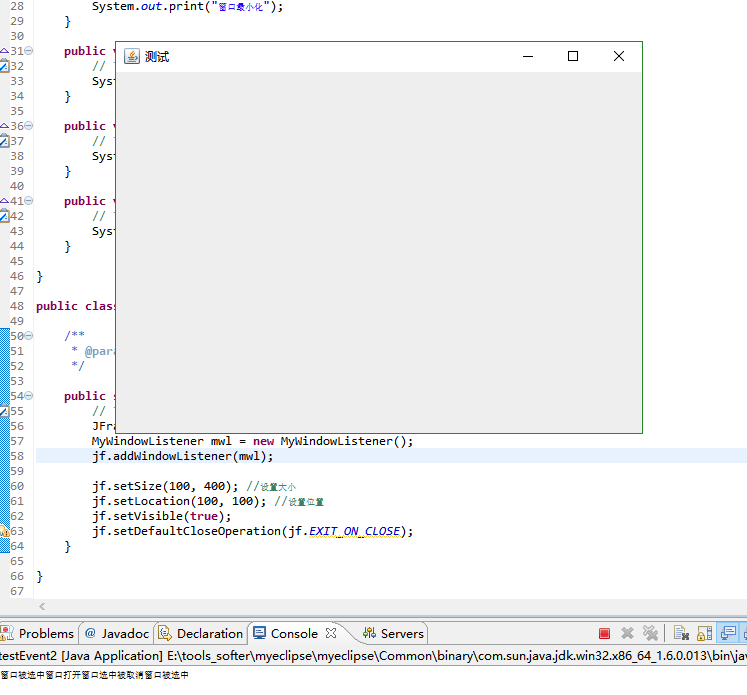Click the jf.setVisible(true) statement

click(x=162, y=516)
